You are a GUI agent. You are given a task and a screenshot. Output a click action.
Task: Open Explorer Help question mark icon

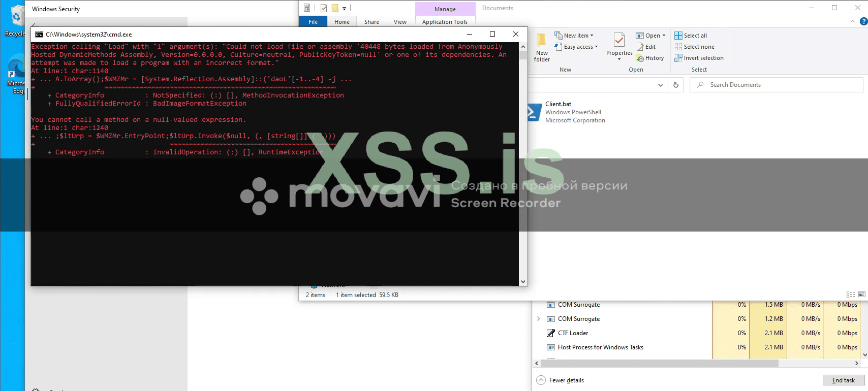pyautogui.click(x=863, y=21)
